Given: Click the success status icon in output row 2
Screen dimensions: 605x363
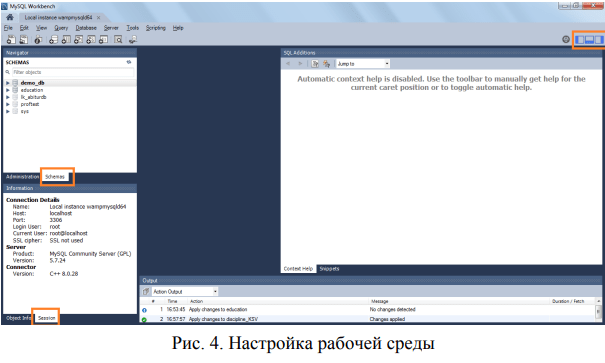Looking at the screenshot, I should point(144,319).
